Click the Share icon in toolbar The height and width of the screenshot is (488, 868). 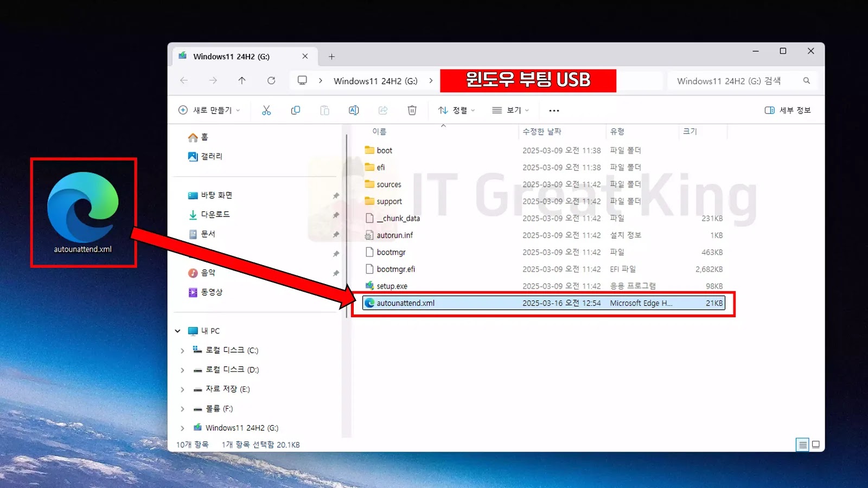[x=383, y=110]
